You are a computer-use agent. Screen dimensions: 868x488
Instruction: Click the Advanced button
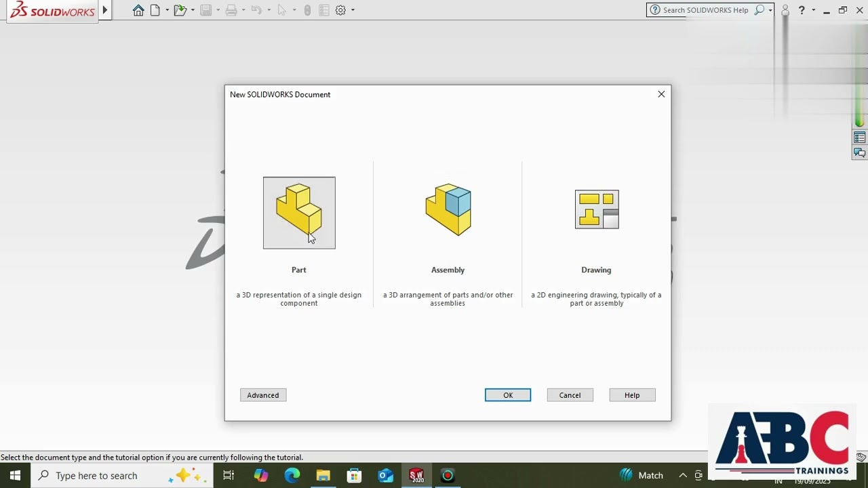[263, 395]
